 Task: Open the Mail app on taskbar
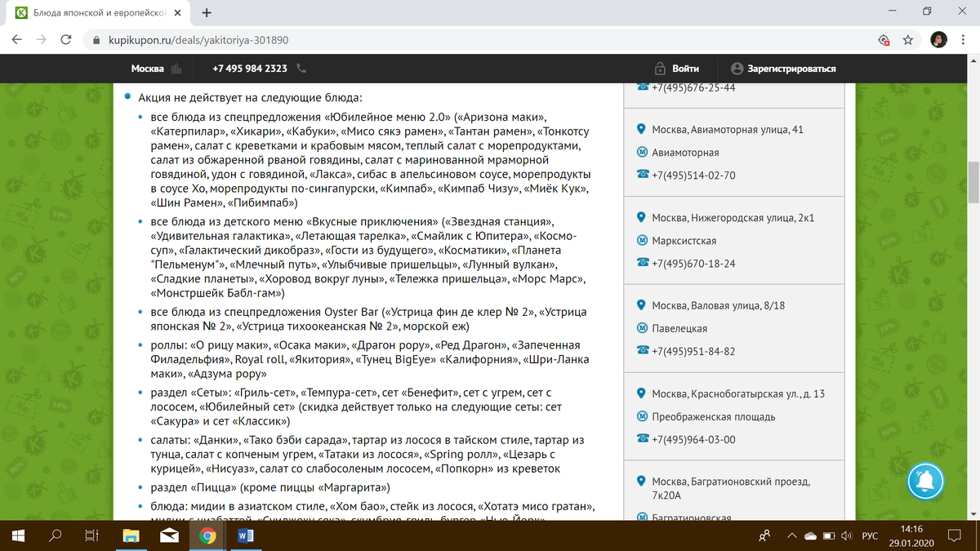(x=170, y=536)
